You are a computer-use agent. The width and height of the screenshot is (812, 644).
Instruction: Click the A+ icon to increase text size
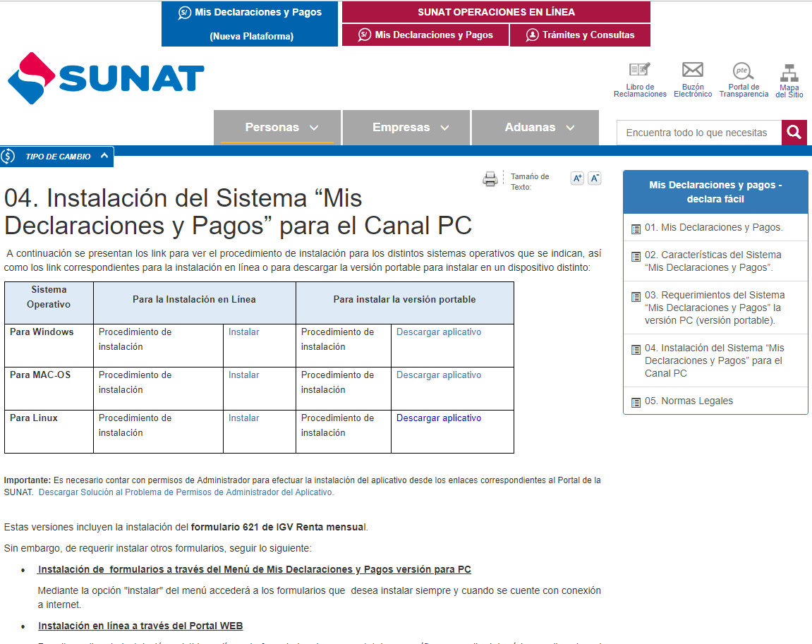576,178
